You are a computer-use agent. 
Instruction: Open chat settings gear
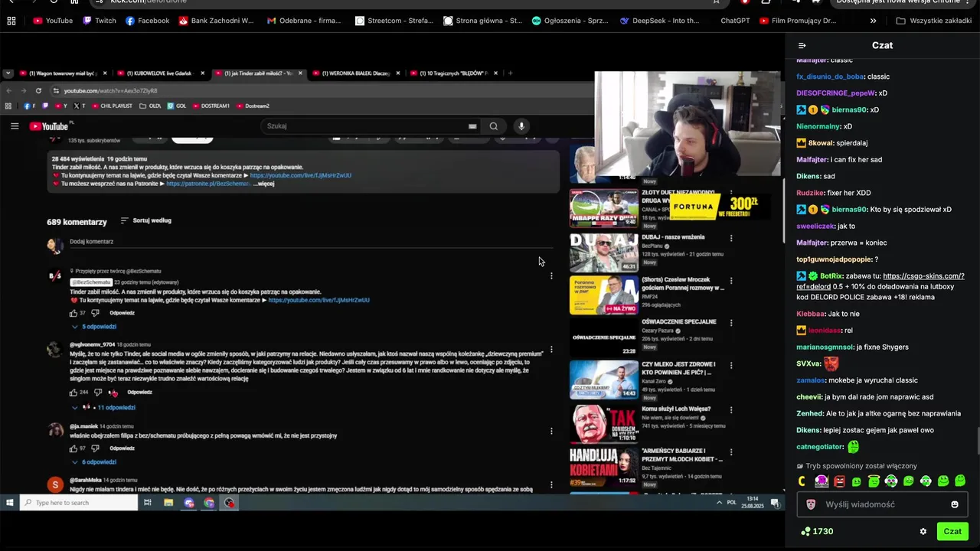coord(923,531)
